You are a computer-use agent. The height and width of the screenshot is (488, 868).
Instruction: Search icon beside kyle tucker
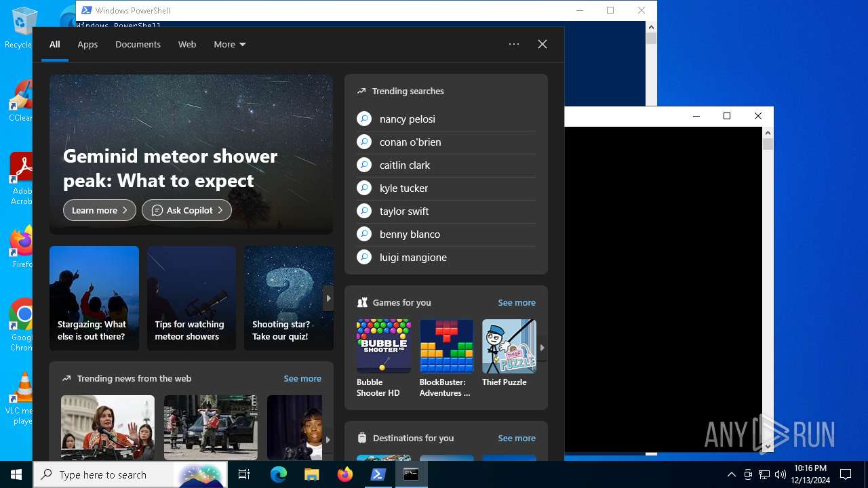tap(364, 188)
